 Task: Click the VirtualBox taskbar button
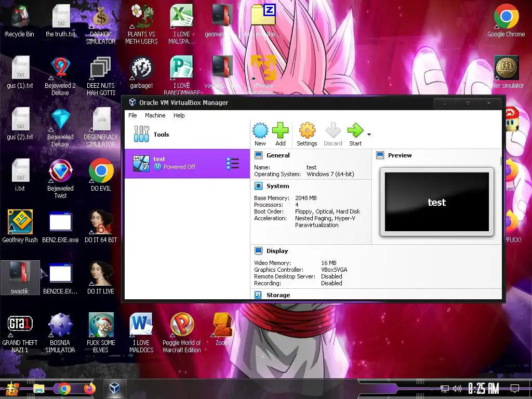[115, 389]
